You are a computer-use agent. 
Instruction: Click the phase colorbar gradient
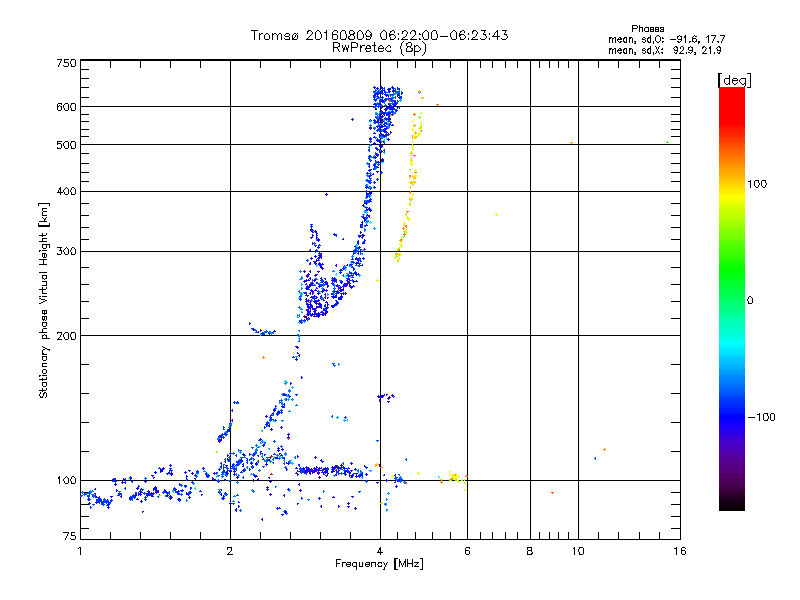click(732, 298)
